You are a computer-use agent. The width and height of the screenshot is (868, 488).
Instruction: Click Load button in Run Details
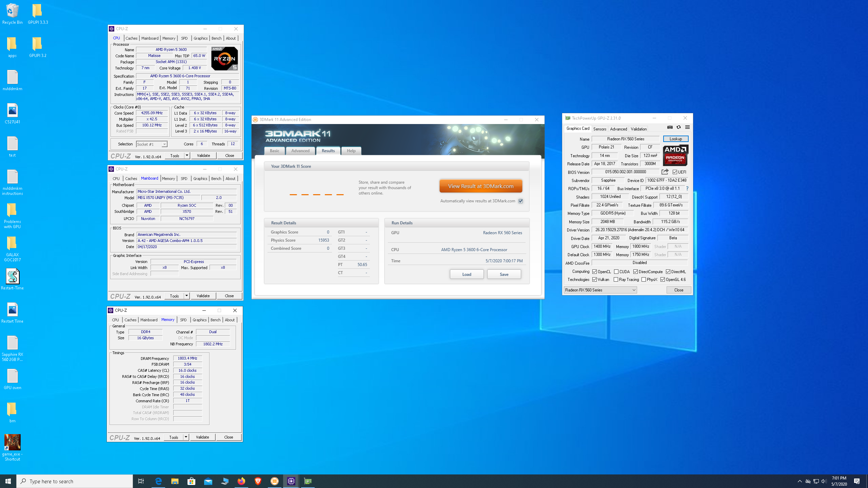pos(467,274)
